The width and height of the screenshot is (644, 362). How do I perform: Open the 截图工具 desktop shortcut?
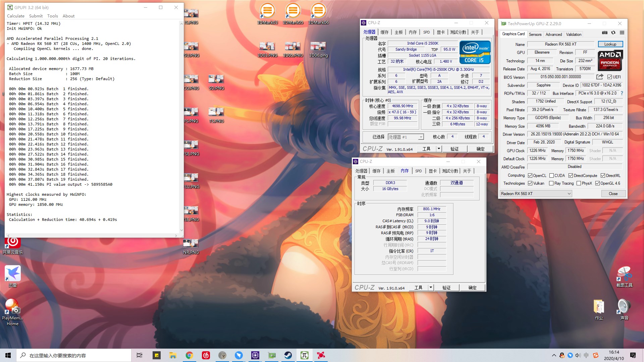624,277
